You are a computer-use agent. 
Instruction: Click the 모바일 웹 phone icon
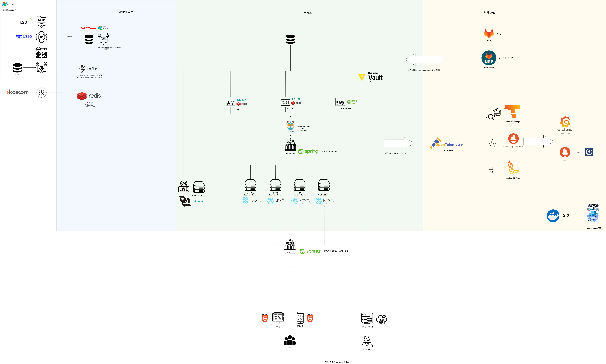300,318
